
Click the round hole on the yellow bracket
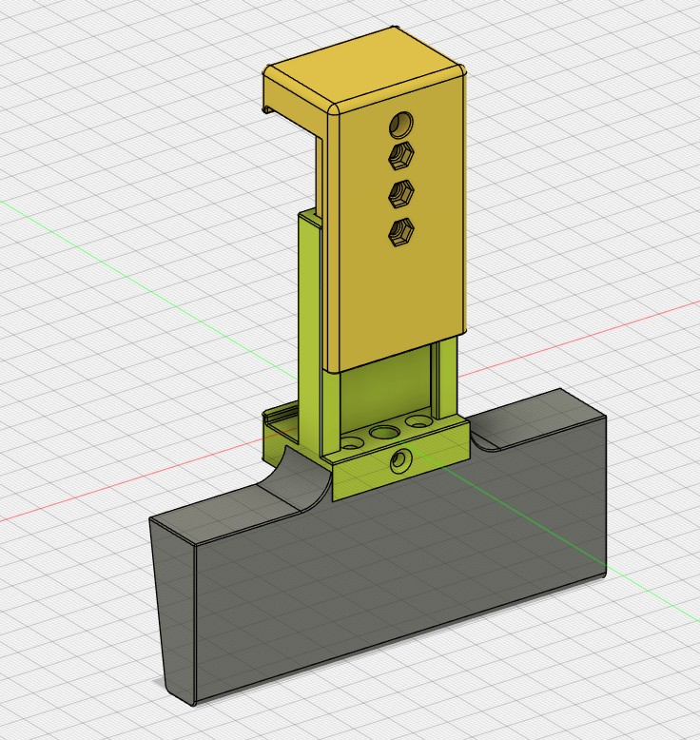401,125
